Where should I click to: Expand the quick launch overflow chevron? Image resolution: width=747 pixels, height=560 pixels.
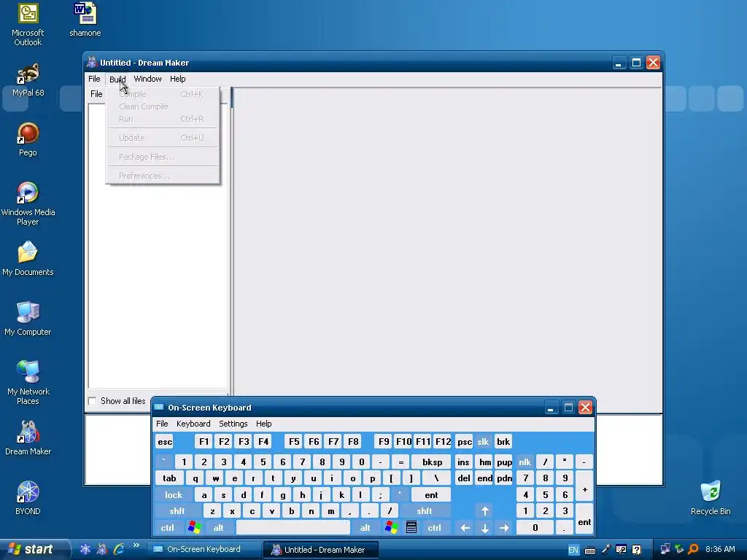(x=136, y=545)
